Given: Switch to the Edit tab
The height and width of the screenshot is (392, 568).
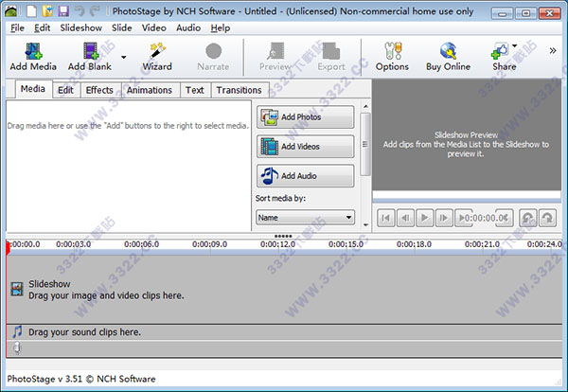Looking at the screenshot, I should (65, 90).
